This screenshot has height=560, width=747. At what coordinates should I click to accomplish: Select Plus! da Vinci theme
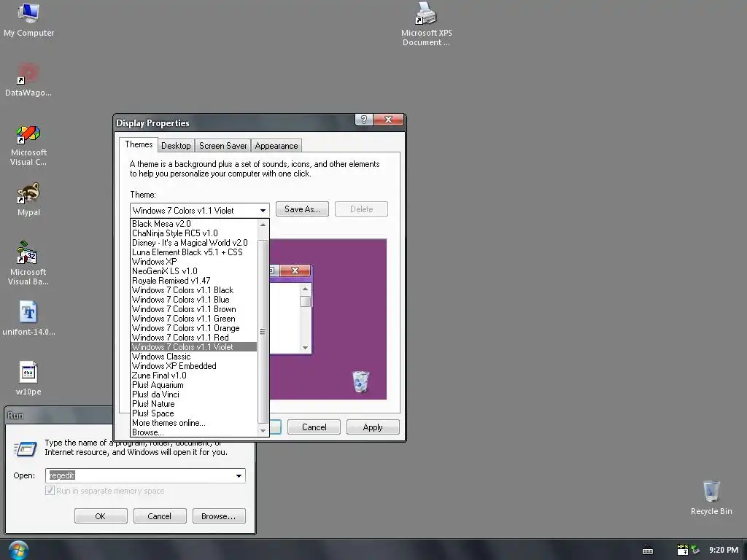pos(193,394)
